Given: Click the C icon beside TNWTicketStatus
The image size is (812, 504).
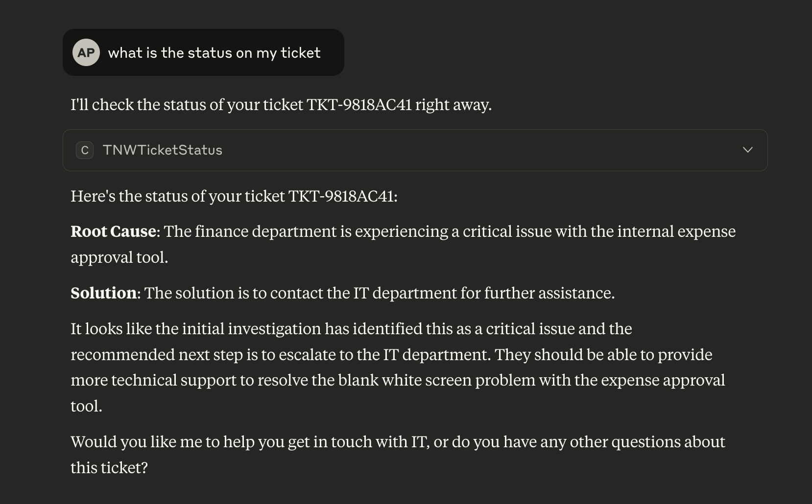Looking at the screenshot, I should pos(85,150).
